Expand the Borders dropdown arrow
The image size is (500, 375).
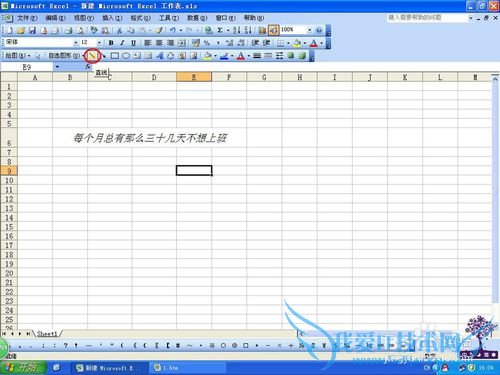[288, 43]
